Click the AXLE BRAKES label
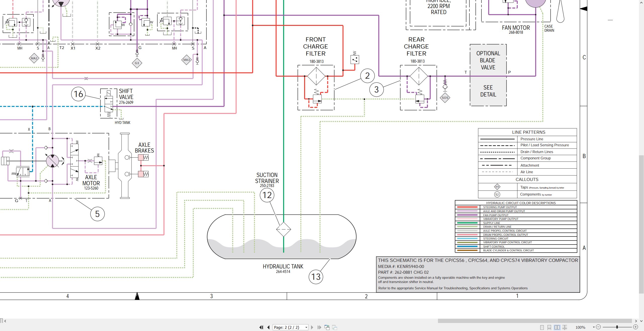 144,148
